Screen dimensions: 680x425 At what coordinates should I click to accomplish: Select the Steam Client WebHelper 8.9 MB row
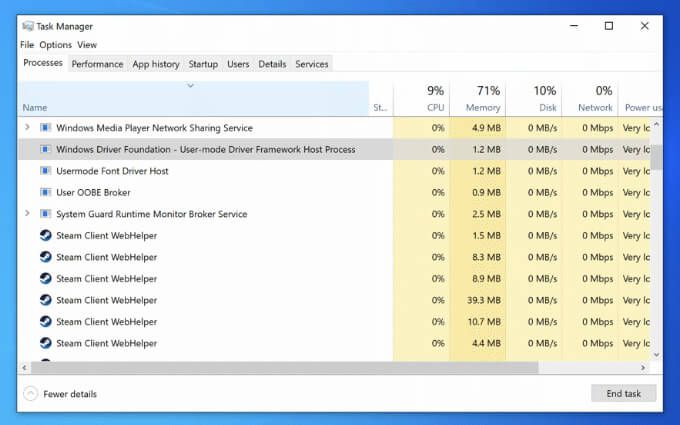334,278
